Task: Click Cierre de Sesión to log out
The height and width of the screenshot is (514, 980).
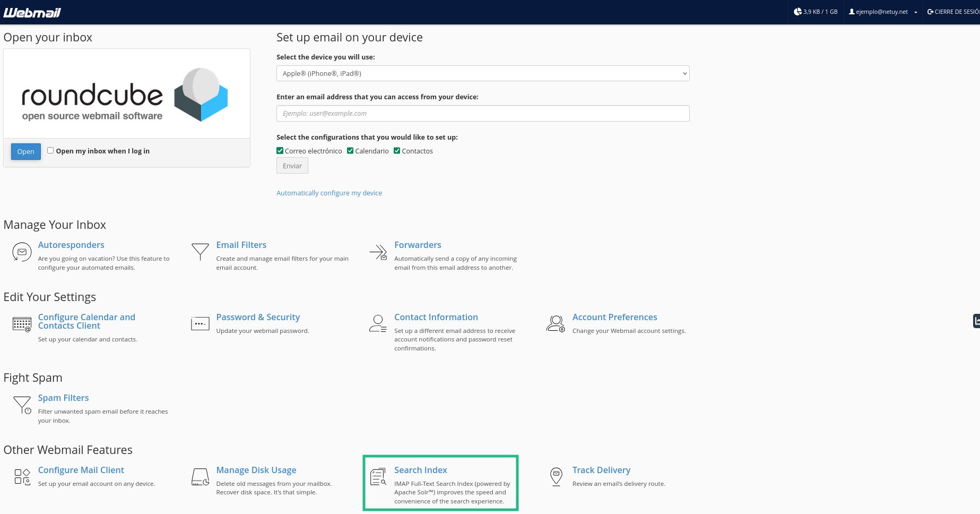Action: [x=953, y=12]
